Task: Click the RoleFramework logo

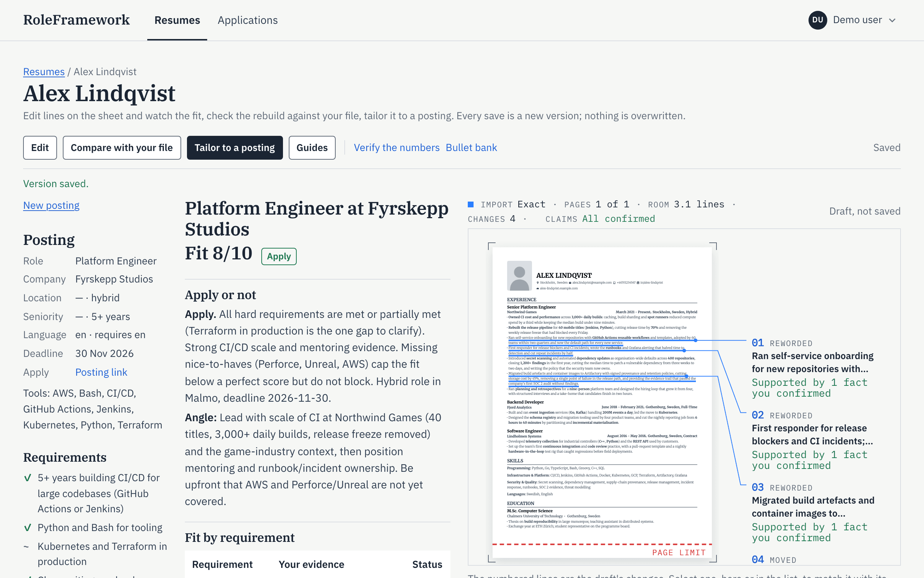Action: pos(77,20)
